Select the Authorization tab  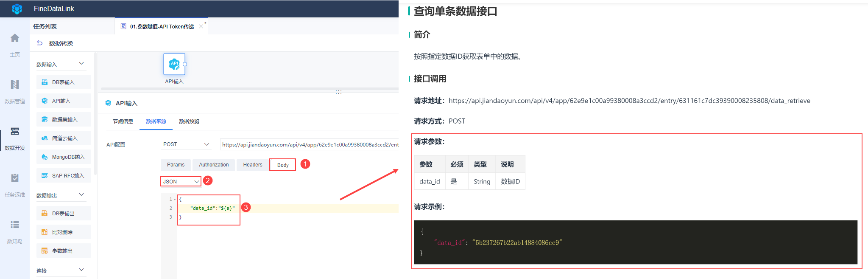(214, 165)
